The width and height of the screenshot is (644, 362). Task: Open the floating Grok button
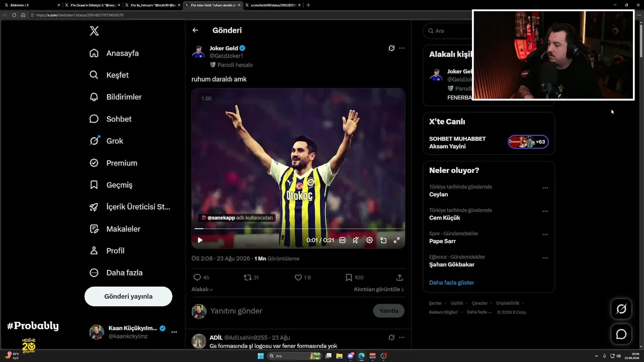click(x=621, y=309)
